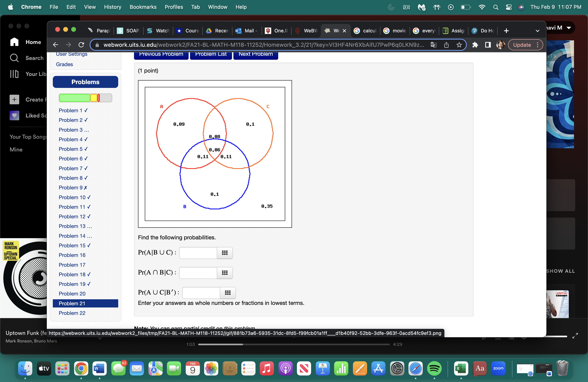588x382 pixels.
Task: Open Spotify from the dock
Action: (434, 369)
